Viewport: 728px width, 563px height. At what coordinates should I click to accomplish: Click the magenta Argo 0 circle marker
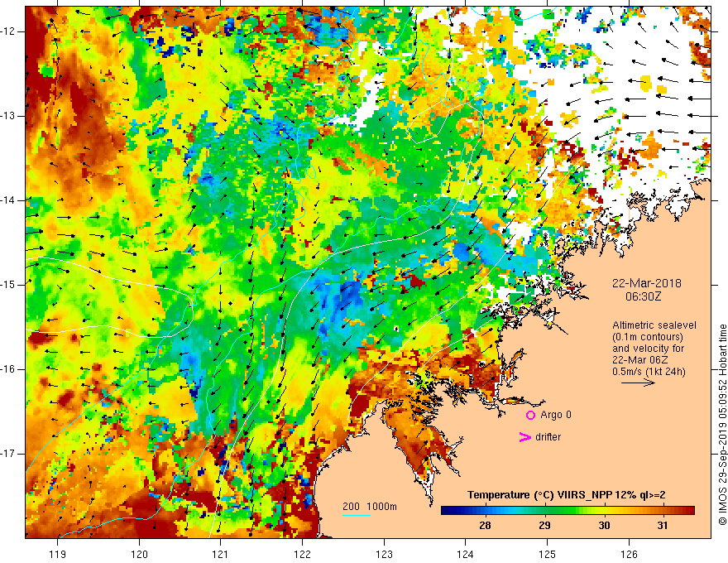click(x=530, y=415)
